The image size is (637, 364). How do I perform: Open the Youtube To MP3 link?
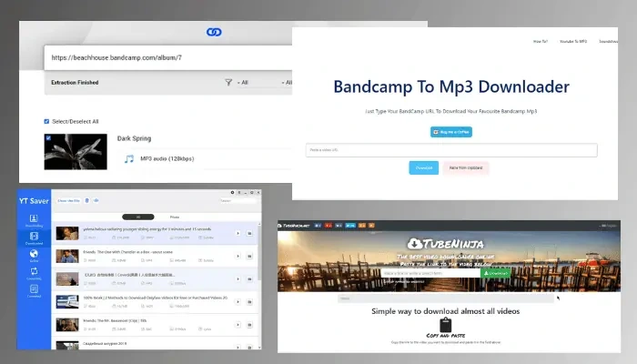pyautogui.click(x=573, y=42)
